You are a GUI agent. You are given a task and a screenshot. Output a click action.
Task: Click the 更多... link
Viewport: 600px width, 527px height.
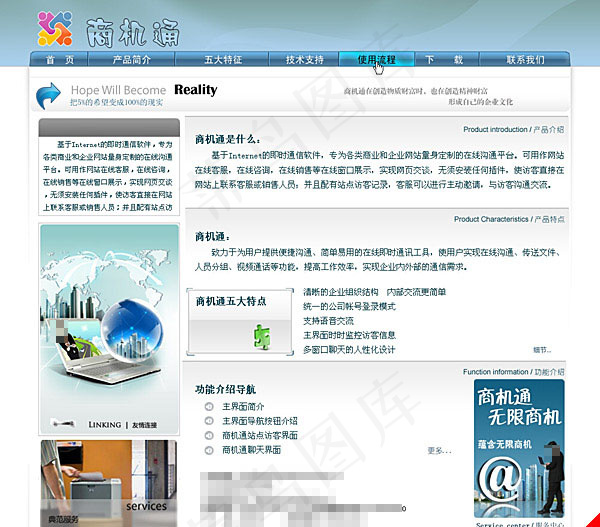439,450
